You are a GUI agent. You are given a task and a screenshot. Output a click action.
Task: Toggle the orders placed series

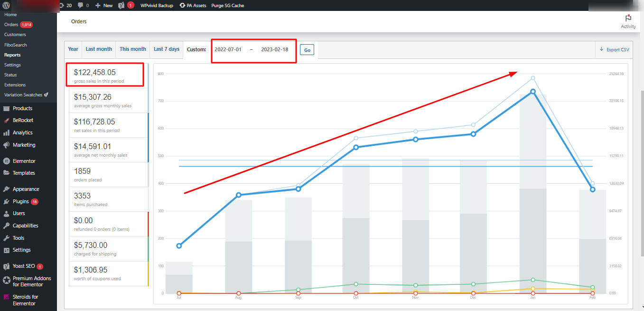point(109,175)
